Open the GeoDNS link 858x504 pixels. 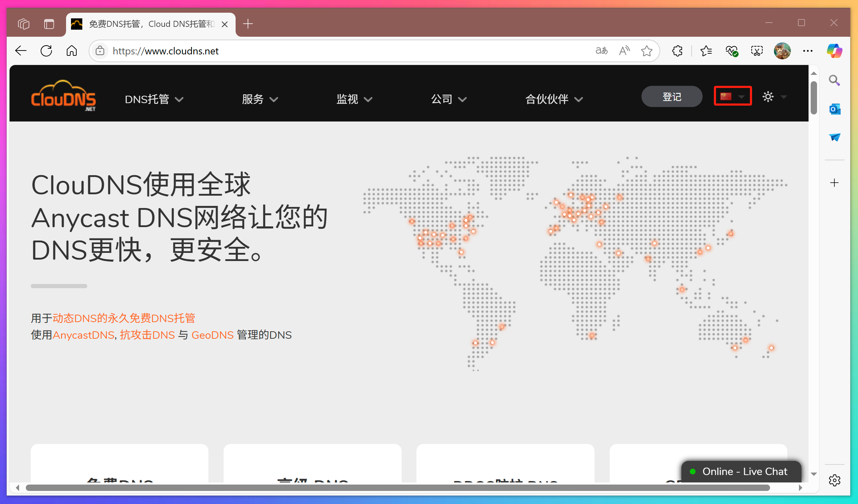[212, 335]
